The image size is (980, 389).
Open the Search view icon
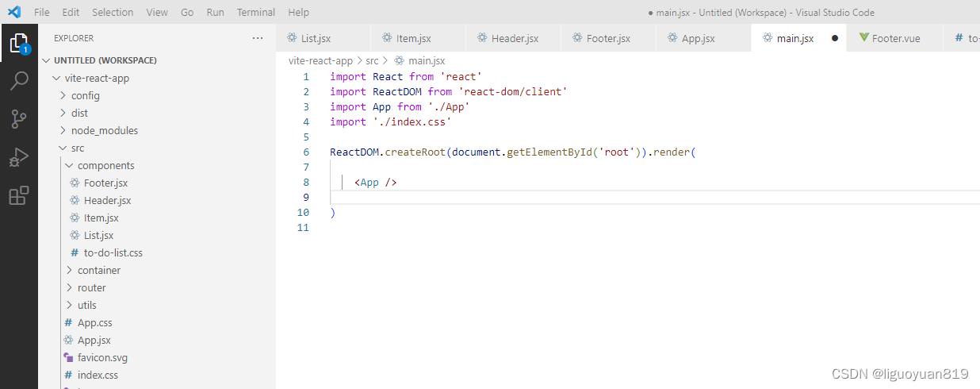pyautogui.click(x=19, y=81)
